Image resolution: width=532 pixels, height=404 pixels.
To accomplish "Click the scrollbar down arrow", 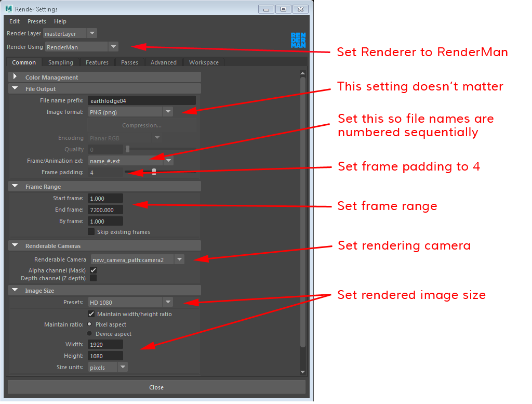I will point(303,371).
